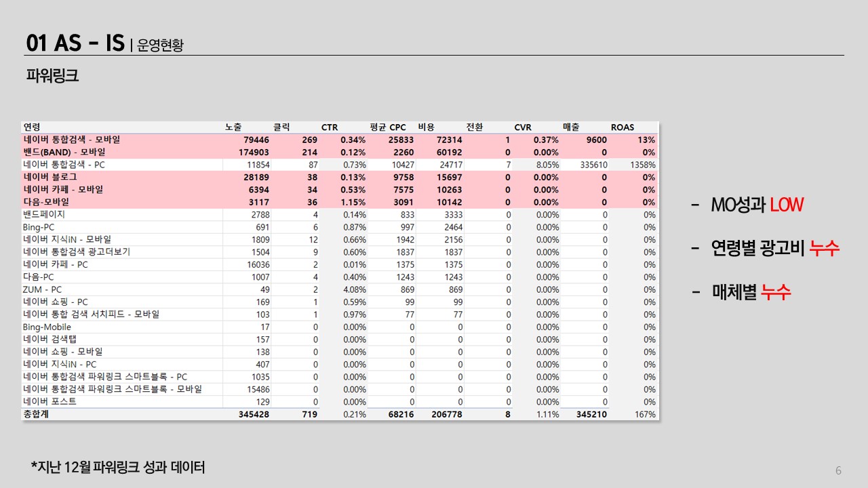
Task: Click the impressions value 174903
Action: [x=253, y=152]
